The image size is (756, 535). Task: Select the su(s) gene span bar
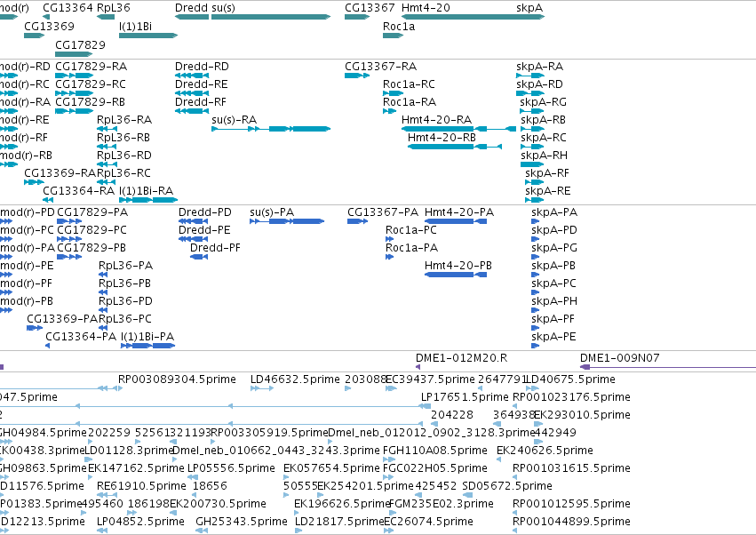[271, 17]
